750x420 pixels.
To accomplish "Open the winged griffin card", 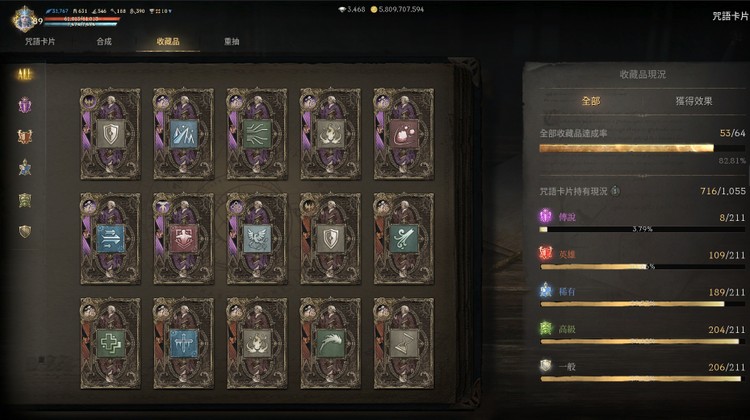I will 257,238.
